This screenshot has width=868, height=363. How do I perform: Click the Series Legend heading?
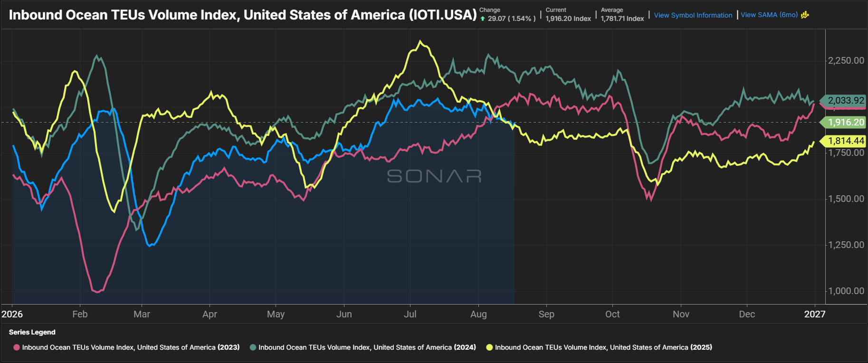32,332
